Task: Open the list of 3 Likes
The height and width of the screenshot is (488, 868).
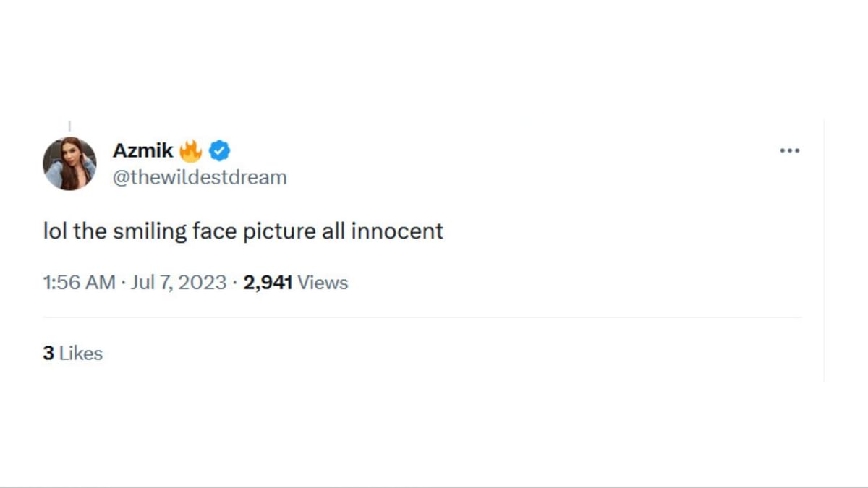Action: tap(73, 354)
